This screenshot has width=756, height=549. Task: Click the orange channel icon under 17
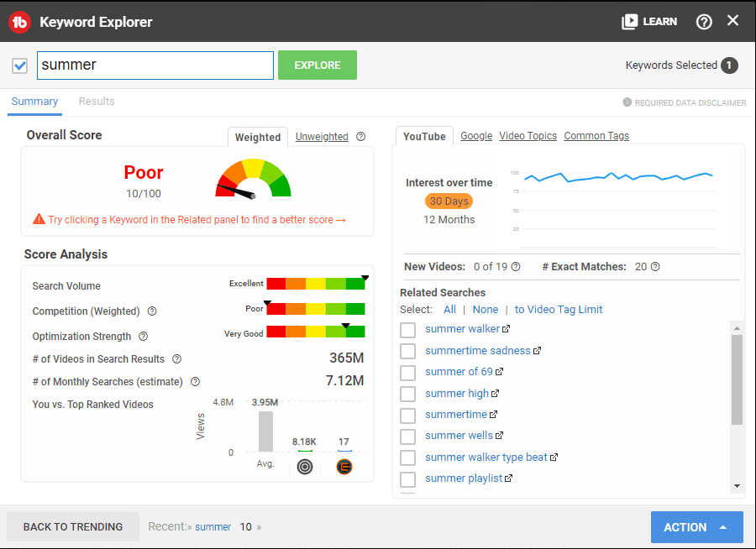(344, 467)
